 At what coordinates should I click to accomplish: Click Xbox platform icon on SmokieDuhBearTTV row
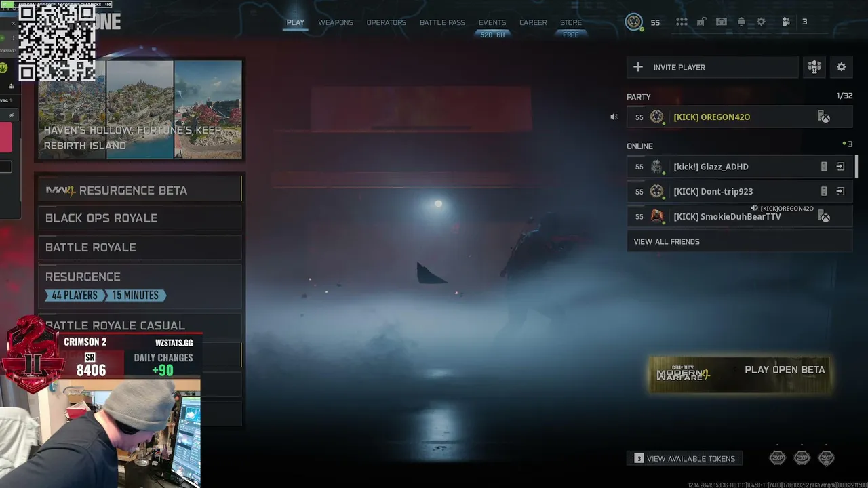tap(824, 217)
